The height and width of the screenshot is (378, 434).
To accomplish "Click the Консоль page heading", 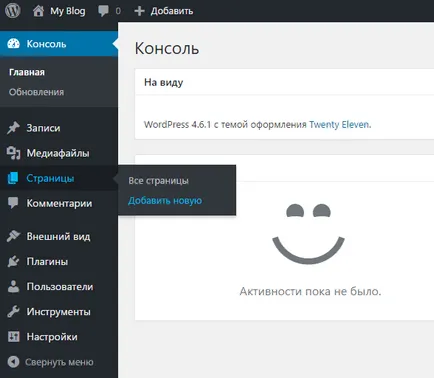I will (x=167, y=48).
